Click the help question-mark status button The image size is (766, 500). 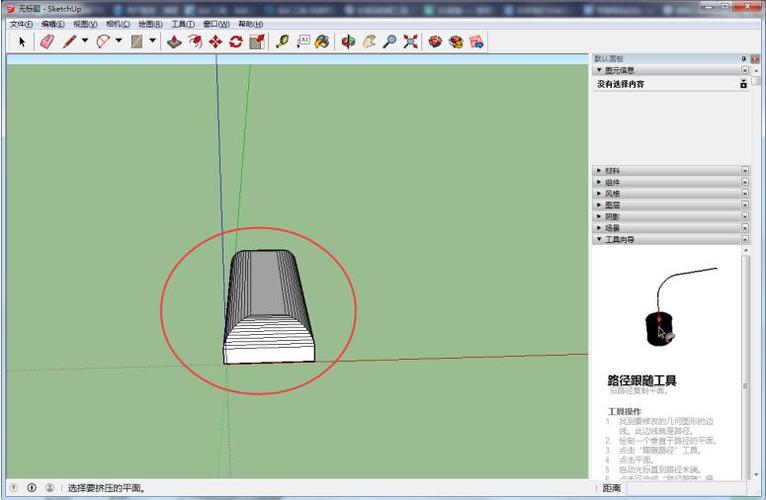13,488
